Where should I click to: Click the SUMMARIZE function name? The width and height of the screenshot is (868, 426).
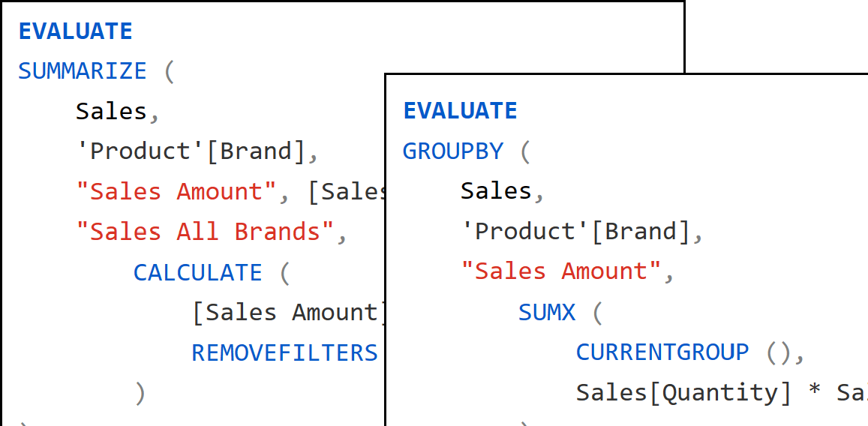[83, 71]
